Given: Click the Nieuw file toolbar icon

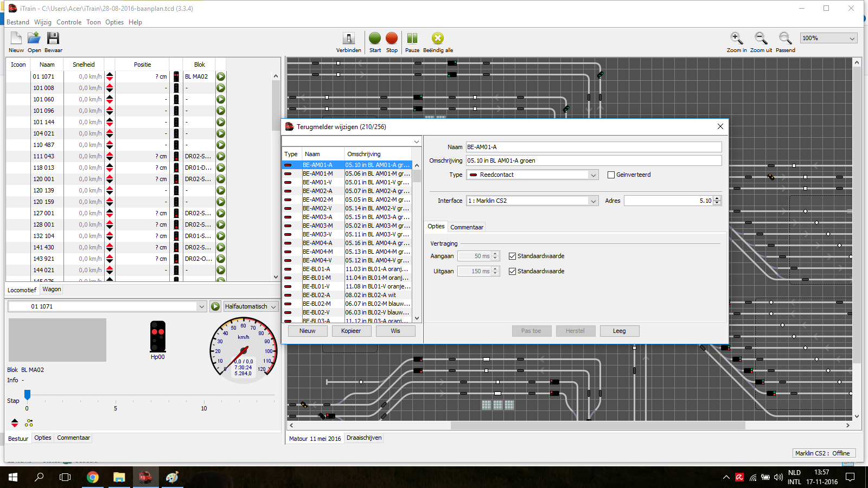Looking at the screenshot, I should click(16, 38).
